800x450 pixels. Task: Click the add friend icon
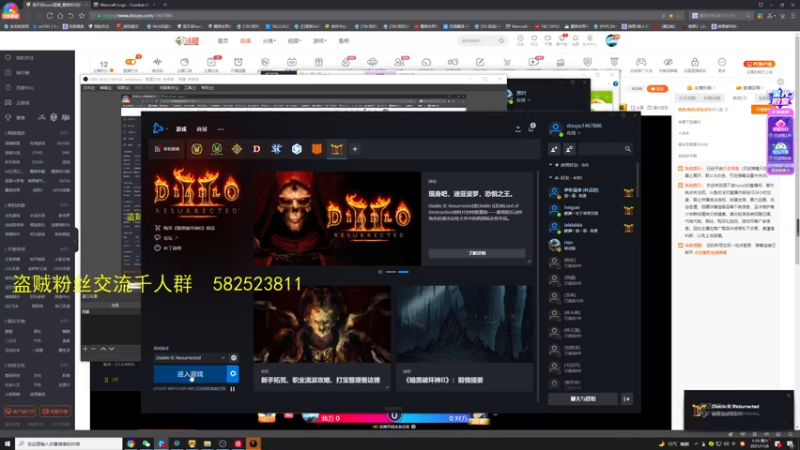555,149
